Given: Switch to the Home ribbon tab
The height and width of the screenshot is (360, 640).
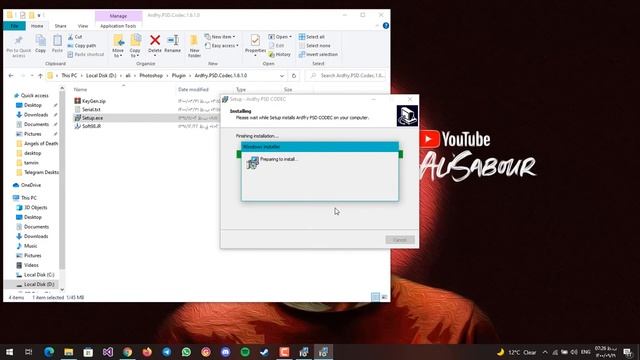Looking at the screenshot, I should [x=37, y=26].
